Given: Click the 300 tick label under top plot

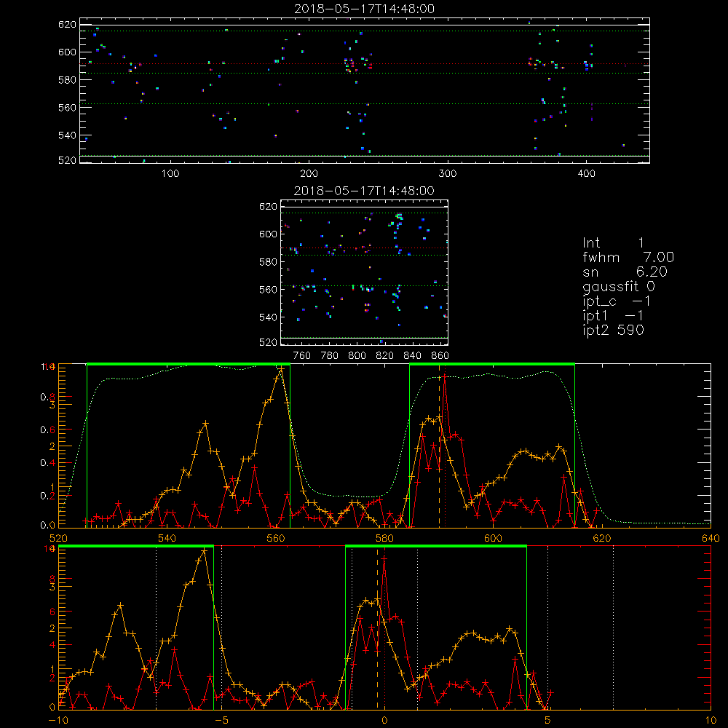Looking at the screenshot, I should click(x=448, y=174).
